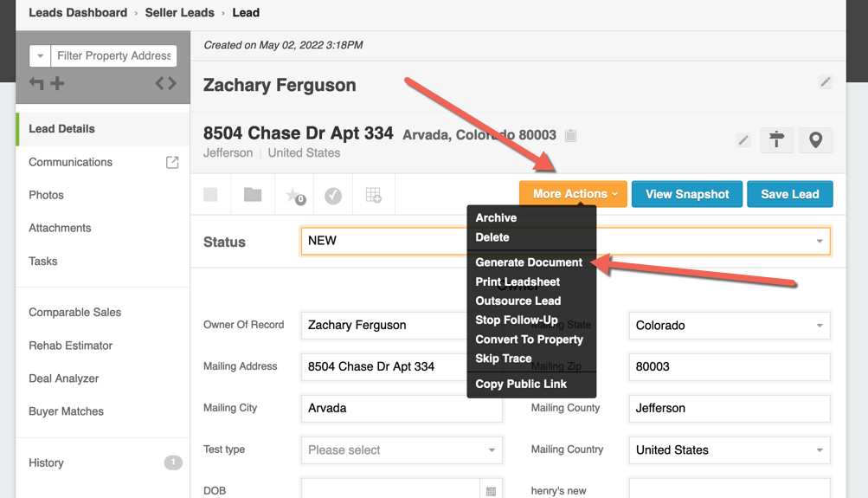This screenshot has height=498, width=868.
Task: Select Outsource Lead menu entry
Action: (518, 301)
